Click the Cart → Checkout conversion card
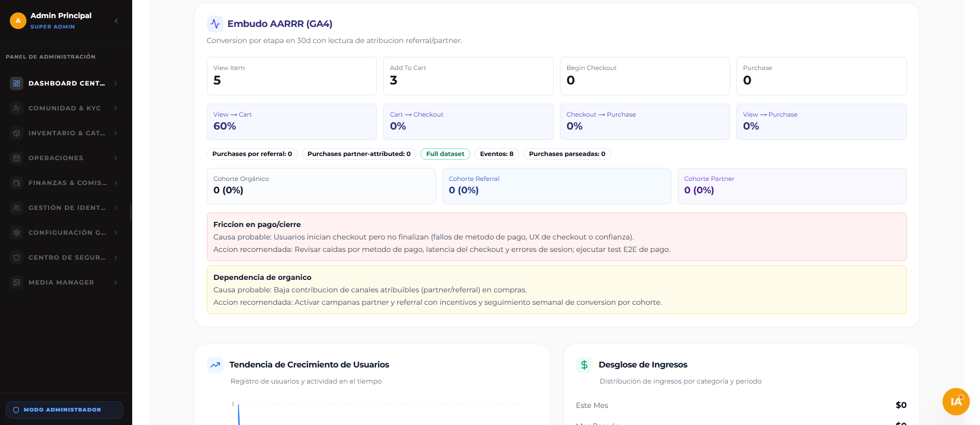The image size is (980, 425). point(468,122)
